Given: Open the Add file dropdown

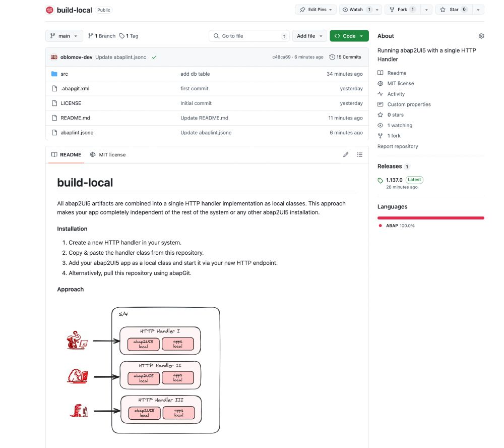Looking at the screenshot, I should tap(309, 36).
